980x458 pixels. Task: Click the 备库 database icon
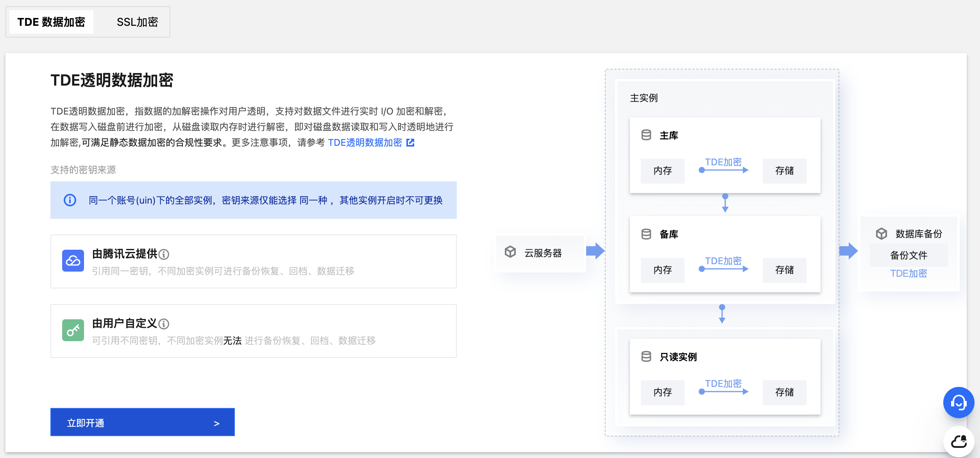646,234
